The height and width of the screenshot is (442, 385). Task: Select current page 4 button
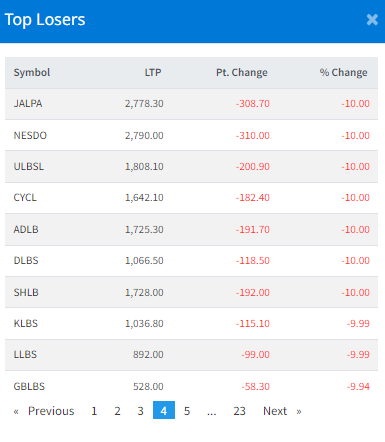(164, 410)
